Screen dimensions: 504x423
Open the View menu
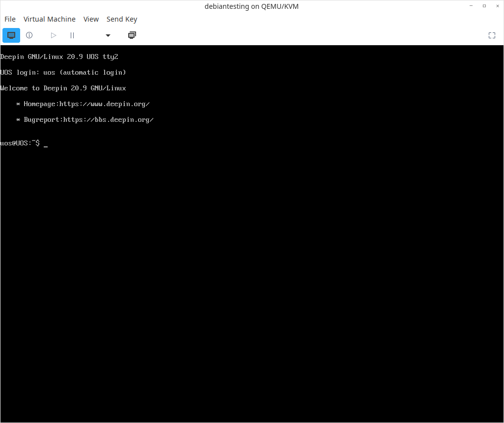coord(91,19)
